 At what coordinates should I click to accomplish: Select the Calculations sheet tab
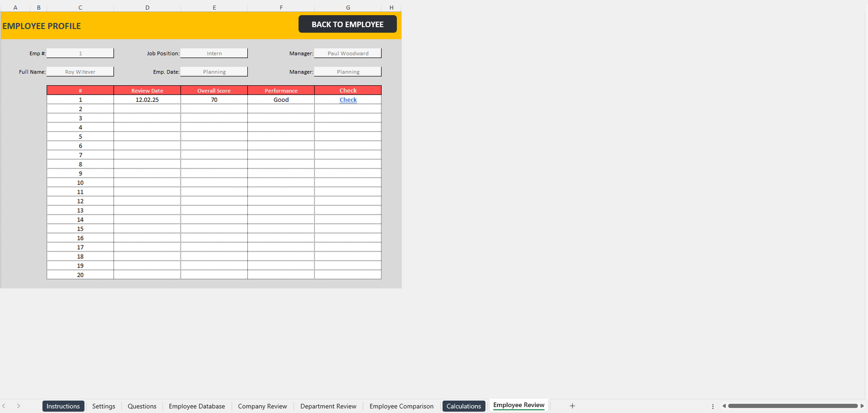464,406
